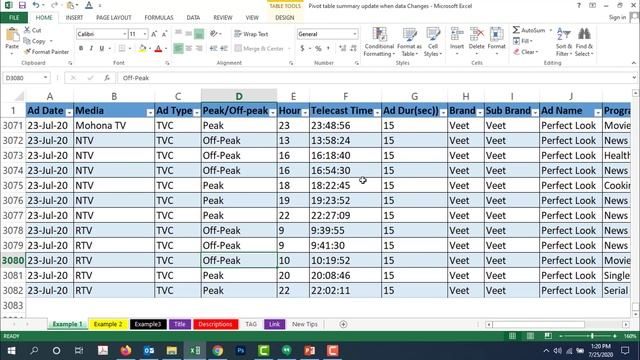Click the red Font Color swatch
The width and height of the screenshot is (640, 360).
pos(158,49)
